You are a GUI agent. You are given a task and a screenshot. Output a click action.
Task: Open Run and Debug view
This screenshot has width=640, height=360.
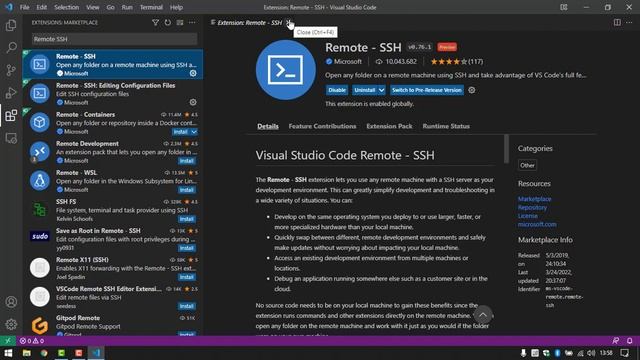click(11, 93)
